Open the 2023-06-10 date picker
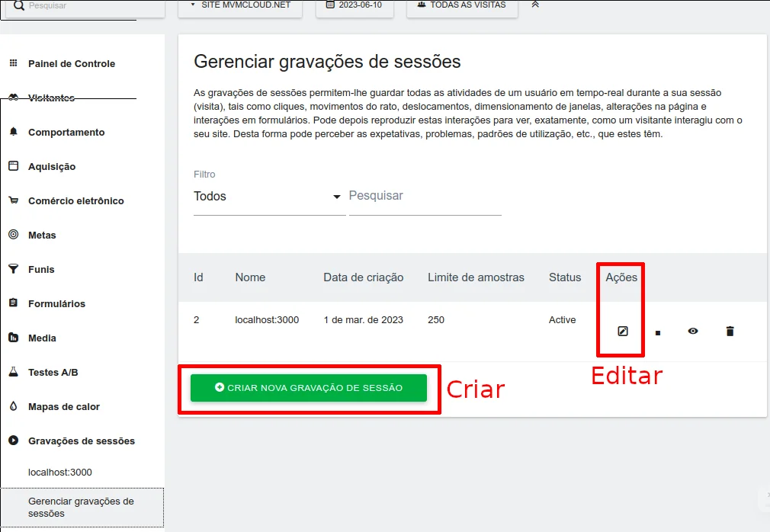 pos(355,5)
